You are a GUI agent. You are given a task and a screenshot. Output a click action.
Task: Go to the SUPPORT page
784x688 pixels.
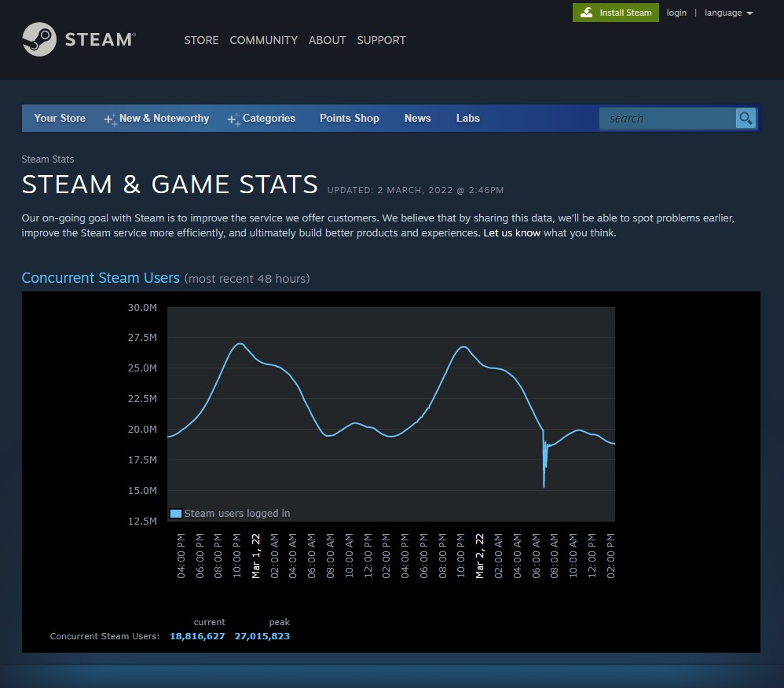tap(381, 40)
